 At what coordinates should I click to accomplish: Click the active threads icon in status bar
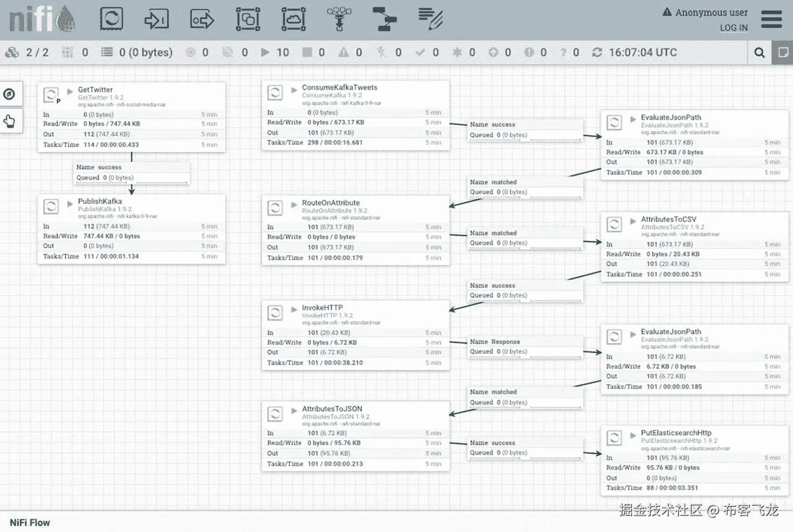click(x=68, y=53)
